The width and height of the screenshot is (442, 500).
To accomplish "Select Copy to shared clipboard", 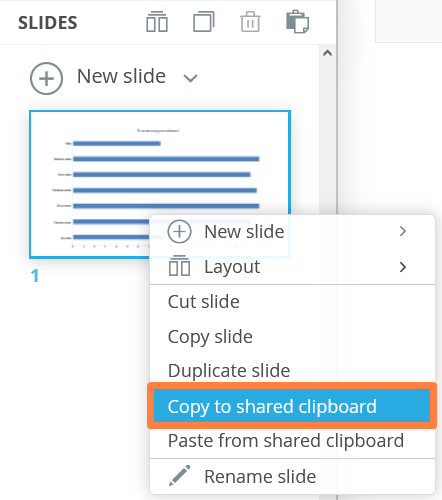I will (292, 406).
